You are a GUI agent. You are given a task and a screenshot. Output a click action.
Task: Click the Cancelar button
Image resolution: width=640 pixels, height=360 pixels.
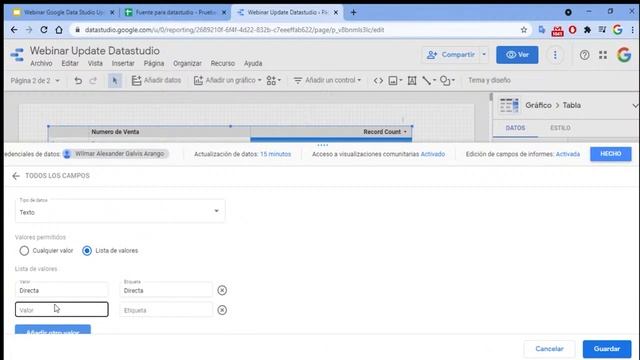point(549,349)
